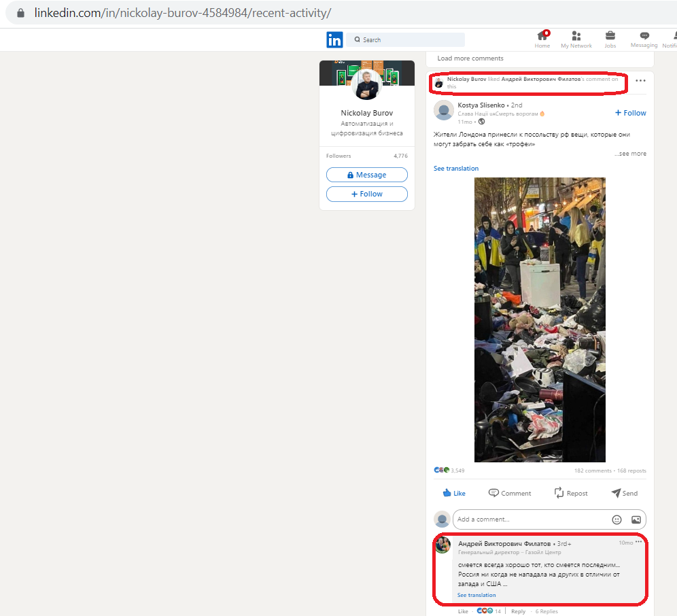Click Nickolay Burov name in activity header
Image resolution: width=677 pixels, height=616 pixels.
466,79
